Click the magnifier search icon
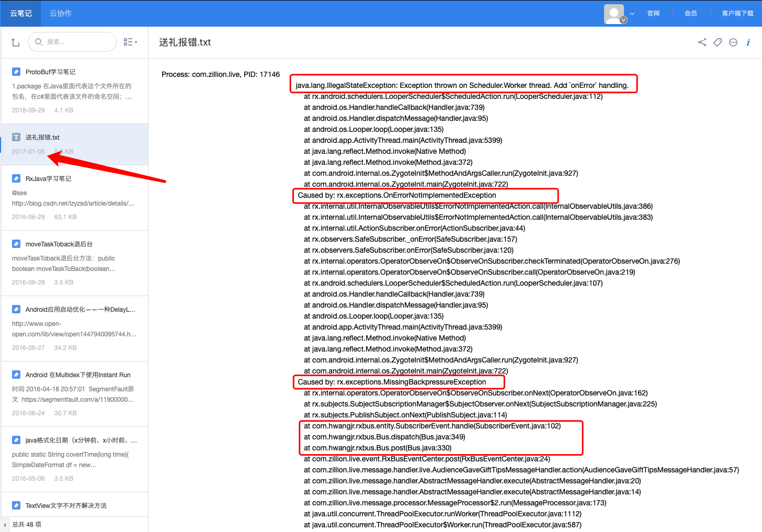Screen dimensions: 762x532 [38, 42]
